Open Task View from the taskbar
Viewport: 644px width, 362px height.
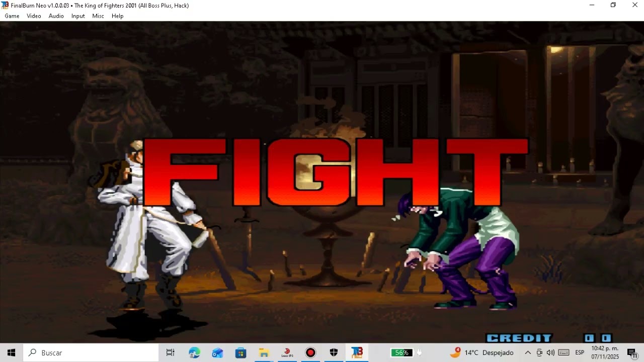[x=170, y=353]
